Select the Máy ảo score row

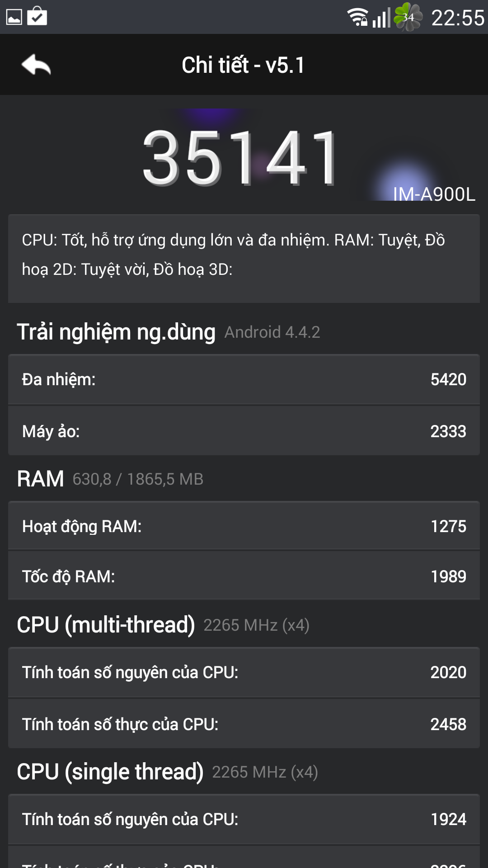244,431
